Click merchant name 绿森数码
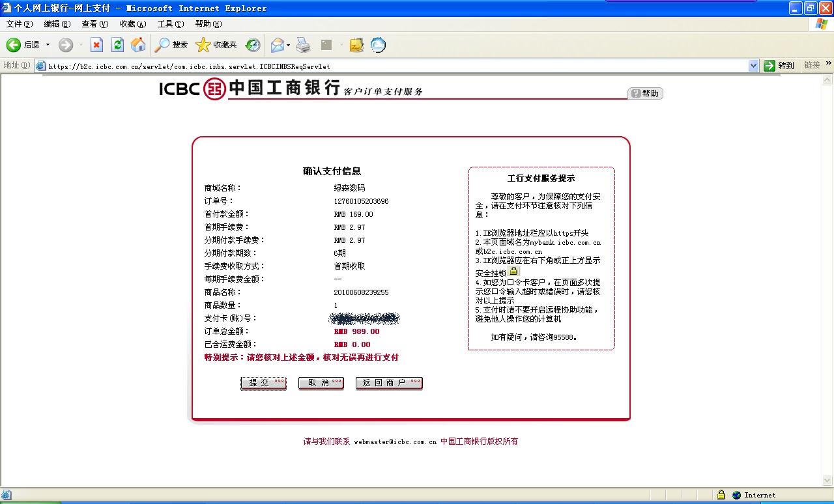 click(x=349, y=188)
